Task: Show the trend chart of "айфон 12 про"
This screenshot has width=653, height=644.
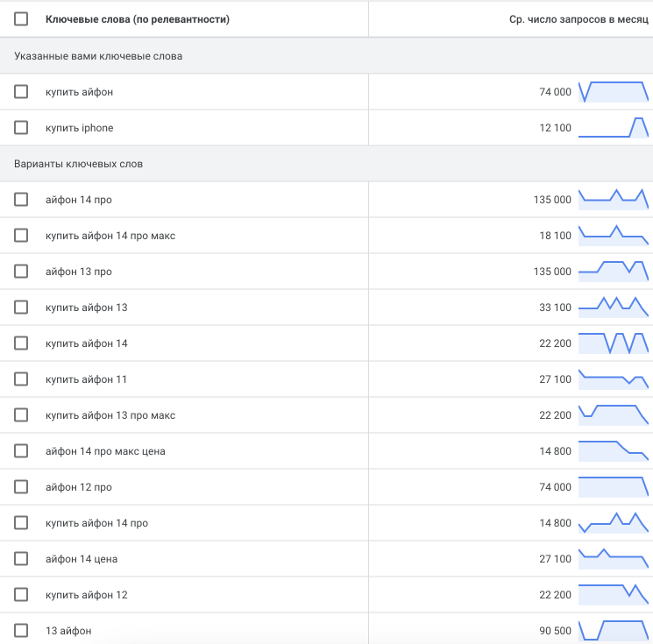Action: [x=613, y=487]
